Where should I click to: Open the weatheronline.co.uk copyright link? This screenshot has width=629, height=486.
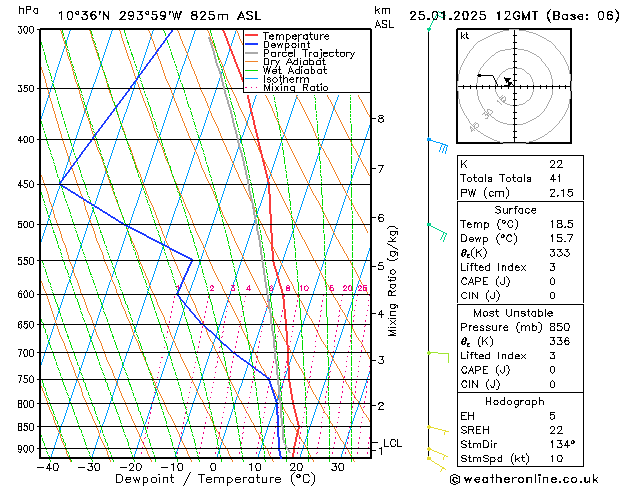coord(524,479)
